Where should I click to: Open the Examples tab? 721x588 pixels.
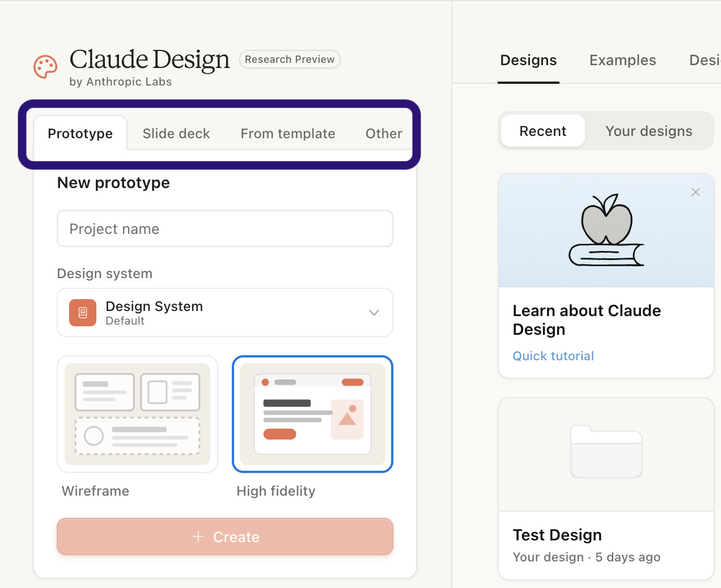click(622, 61)
